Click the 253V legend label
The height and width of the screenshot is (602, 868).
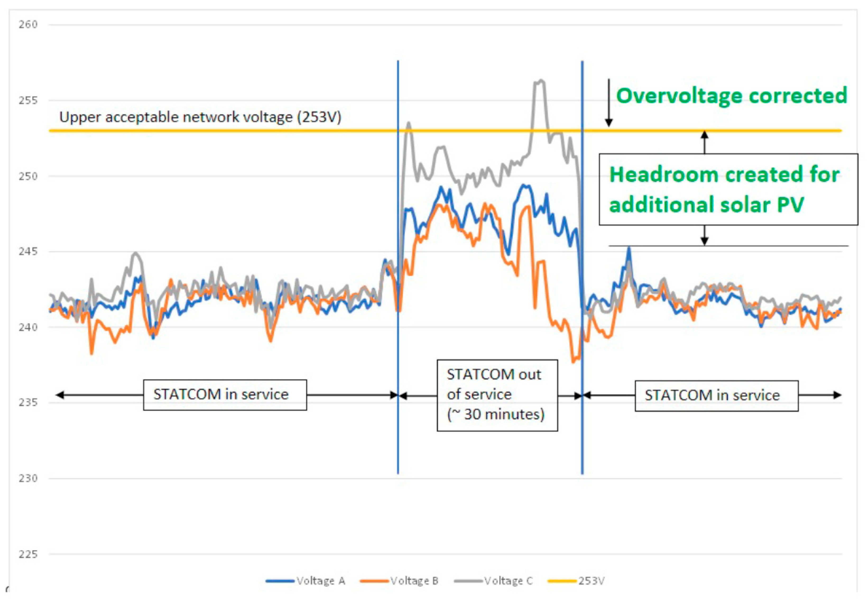pos(591,581)
